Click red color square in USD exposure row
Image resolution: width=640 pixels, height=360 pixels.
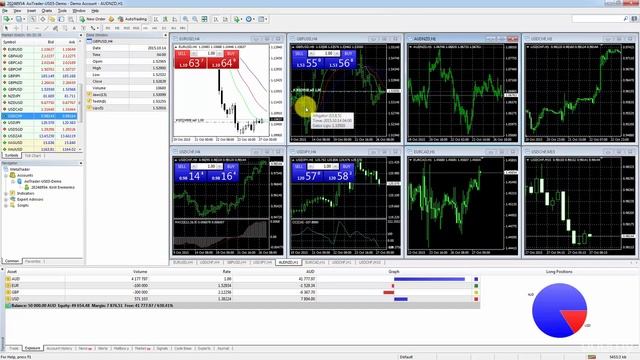pos(476,299)
